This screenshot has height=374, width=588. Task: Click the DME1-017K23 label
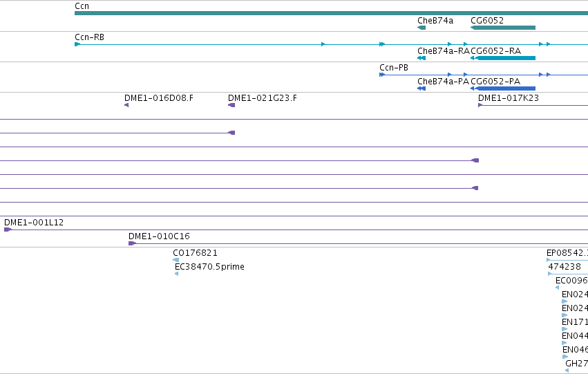pyautogui.click(x=508, y=98)
